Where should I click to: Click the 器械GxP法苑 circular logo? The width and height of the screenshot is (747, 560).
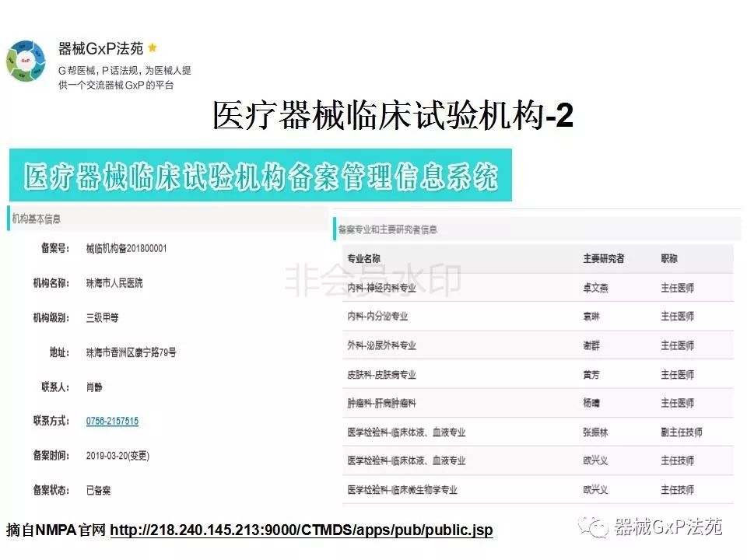pos(26,61)
